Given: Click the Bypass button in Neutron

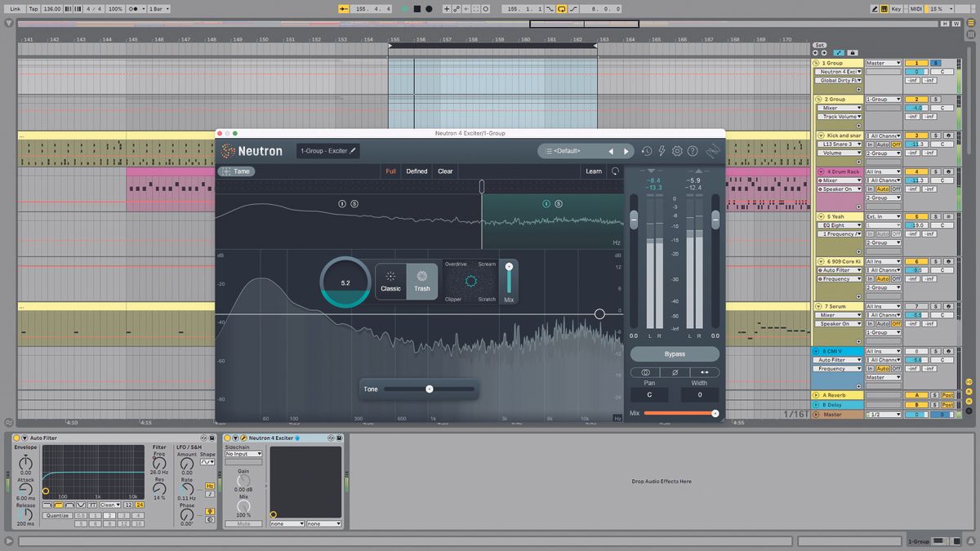Looking at the screenshot, I should (674, 353).
